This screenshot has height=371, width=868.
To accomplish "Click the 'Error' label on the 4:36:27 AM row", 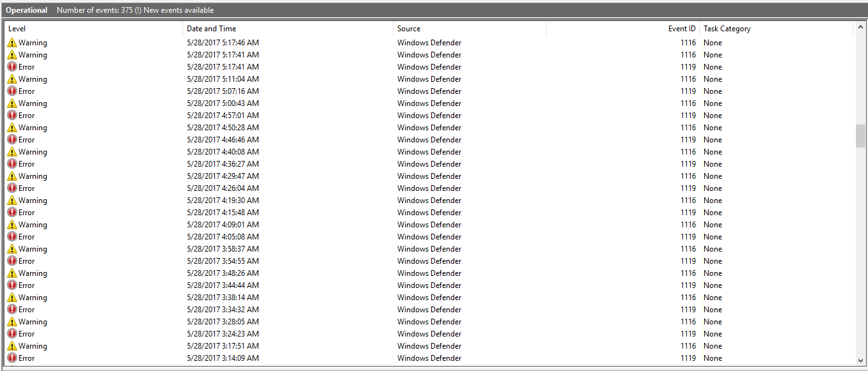I will coord(27,164).
